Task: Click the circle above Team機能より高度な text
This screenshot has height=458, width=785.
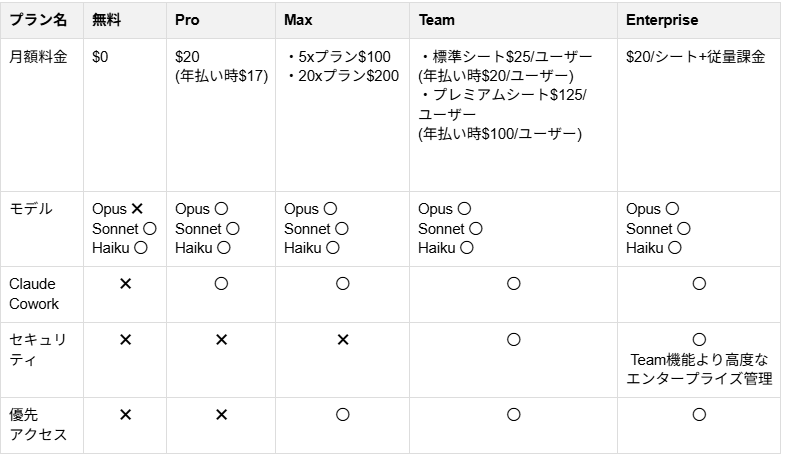Action: coord(699,340)
